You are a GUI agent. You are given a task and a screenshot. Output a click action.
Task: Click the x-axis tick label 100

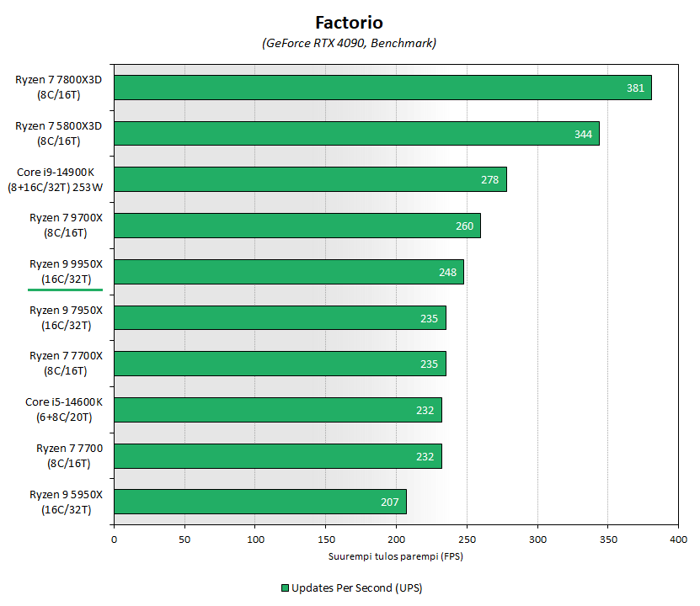click(x=255, y=540)
